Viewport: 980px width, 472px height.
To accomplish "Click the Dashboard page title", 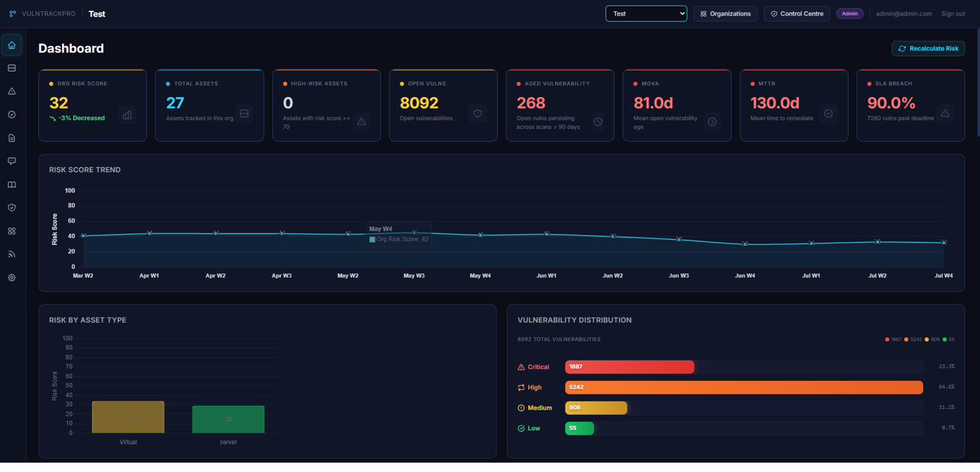I will click(71, 49).
